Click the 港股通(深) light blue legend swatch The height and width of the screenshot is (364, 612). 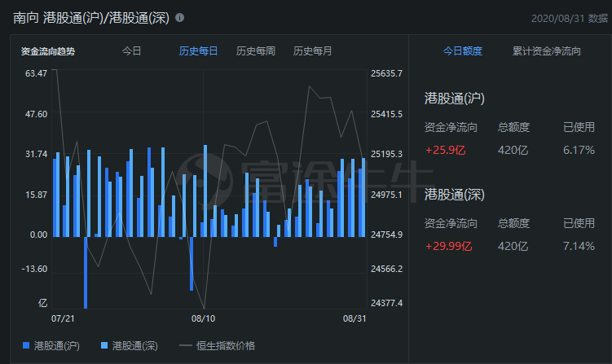[104, 345]
